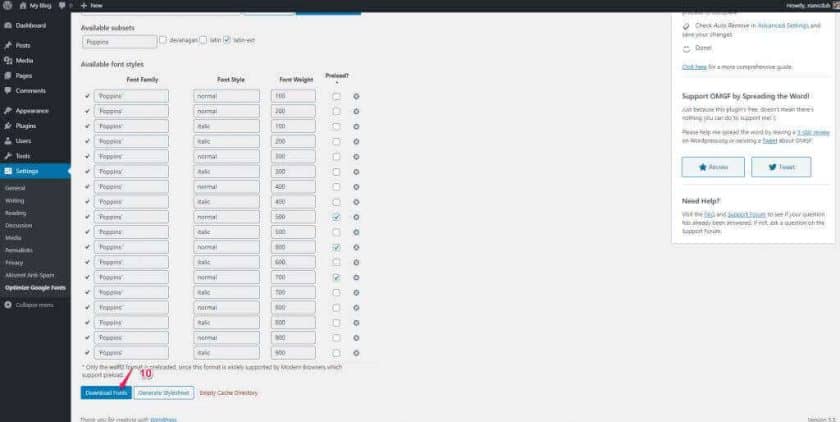Click font weight field showing 100 in first row

pos(293,96)
